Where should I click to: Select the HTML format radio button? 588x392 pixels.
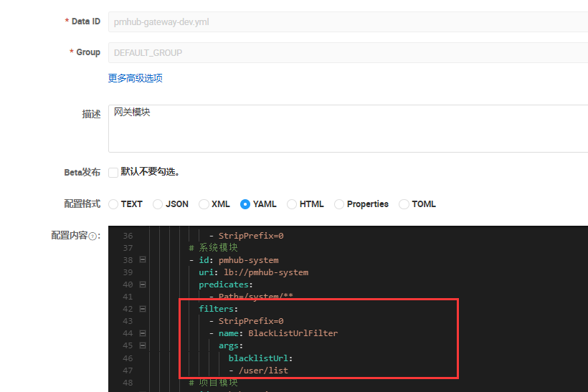[x=292, y=204]
